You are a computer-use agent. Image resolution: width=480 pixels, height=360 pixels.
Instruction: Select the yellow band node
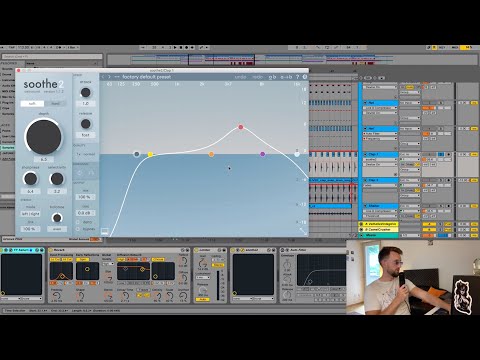(x=150, y=154)
